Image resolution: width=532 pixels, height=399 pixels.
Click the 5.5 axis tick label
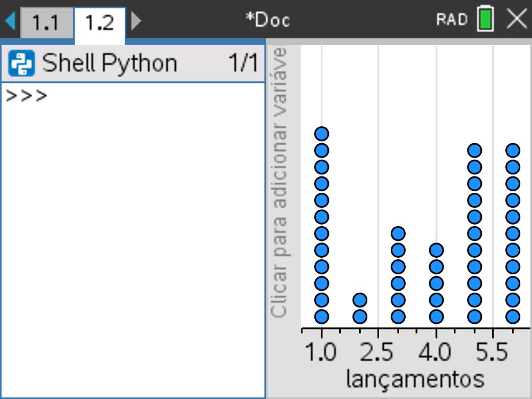[x=492, y=352]
